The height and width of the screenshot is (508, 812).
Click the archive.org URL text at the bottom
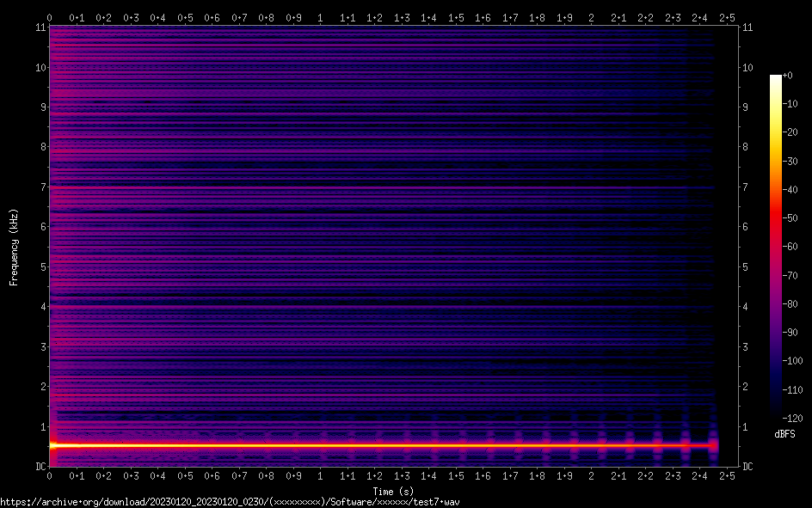click(x=230, y=501)
